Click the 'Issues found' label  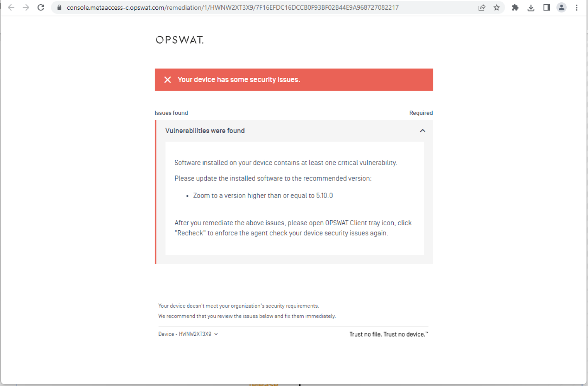[171, 113]
